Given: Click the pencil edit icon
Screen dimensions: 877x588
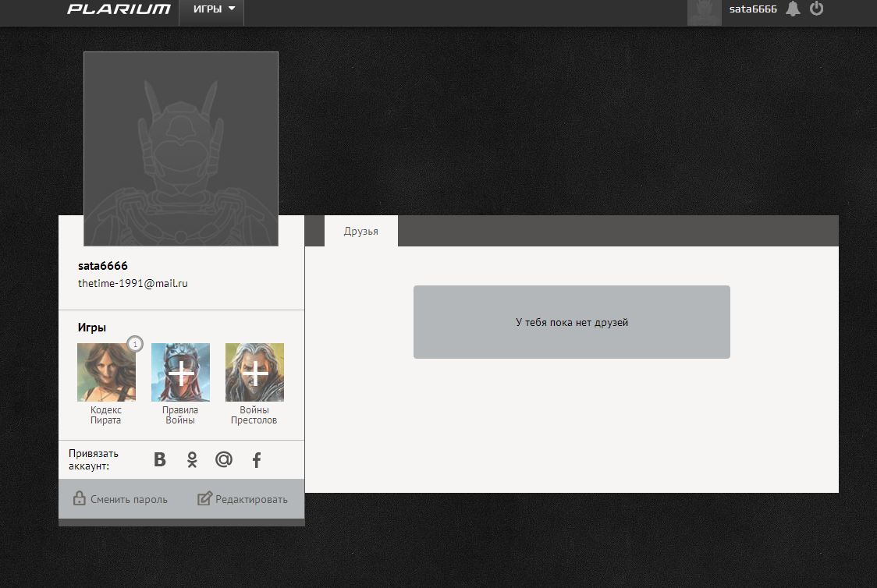Looking at the screenshot, I should click(204, 498).
